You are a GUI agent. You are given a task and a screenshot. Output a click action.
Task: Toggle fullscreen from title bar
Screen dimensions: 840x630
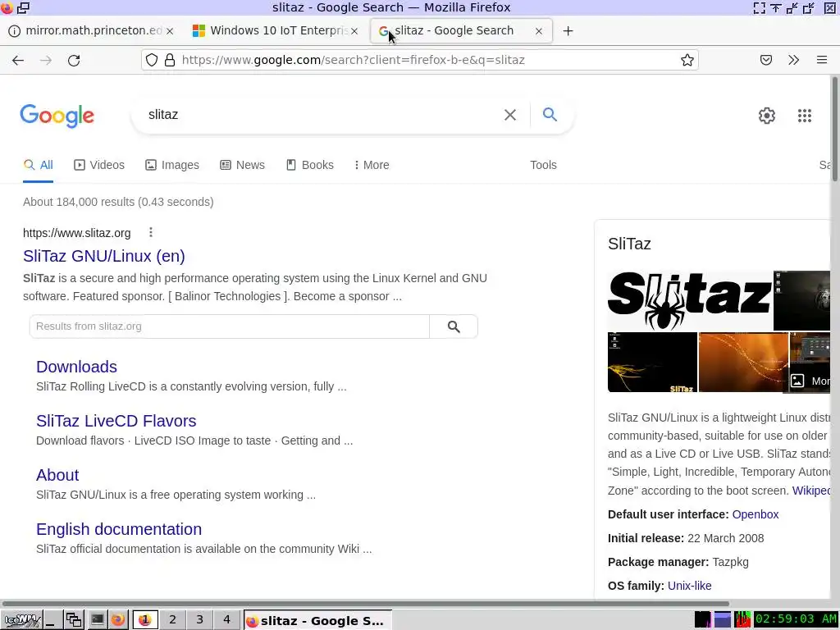tap(759, 7)
